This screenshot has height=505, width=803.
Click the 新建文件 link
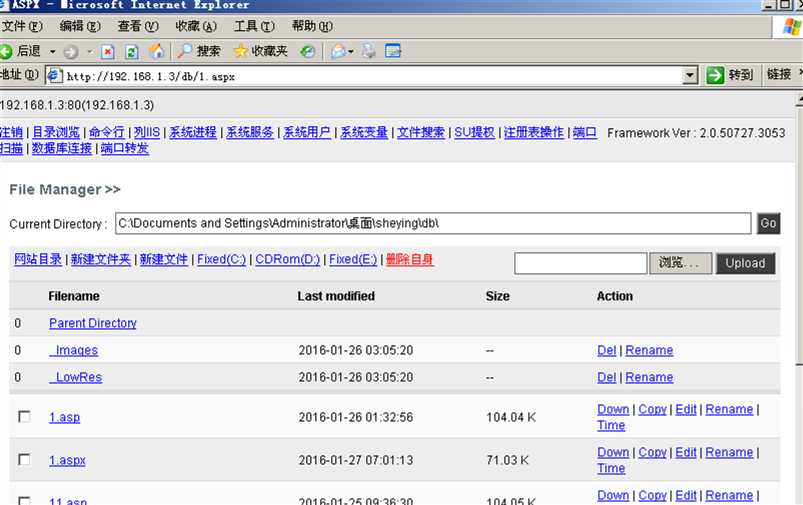pyautogui.click(x=164, y=259)
